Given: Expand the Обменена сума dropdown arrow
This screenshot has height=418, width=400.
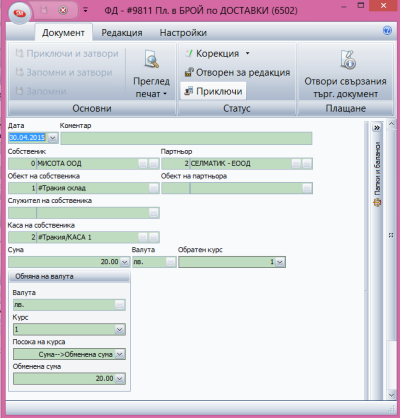Looking at the screenshot, I should tap(120, 379).
